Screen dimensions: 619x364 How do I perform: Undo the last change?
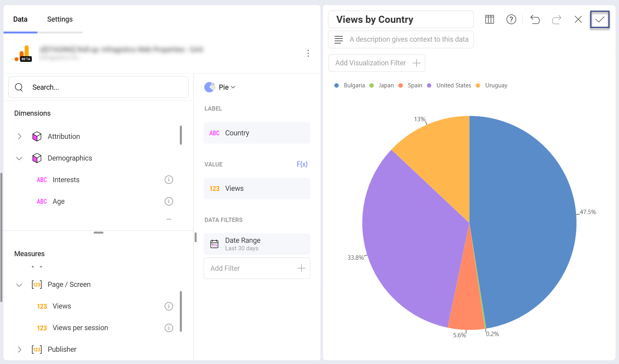point(535,19)
